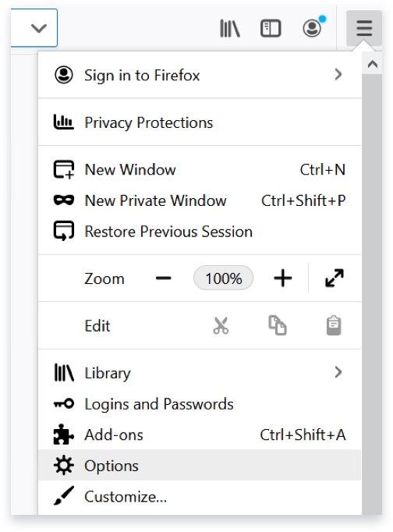The width and height of the screenshot is (393, 532).
Task: Zoom in with the plus button
Action: pyautogui.click(x=283, y=278)
